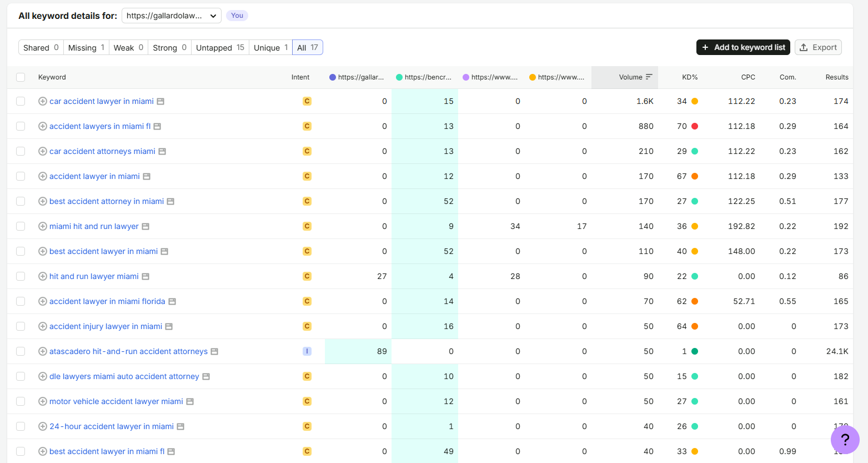
Task: Open SERP icon for 'car accident lawyer in miami'
Action: (x=160, y=101)
